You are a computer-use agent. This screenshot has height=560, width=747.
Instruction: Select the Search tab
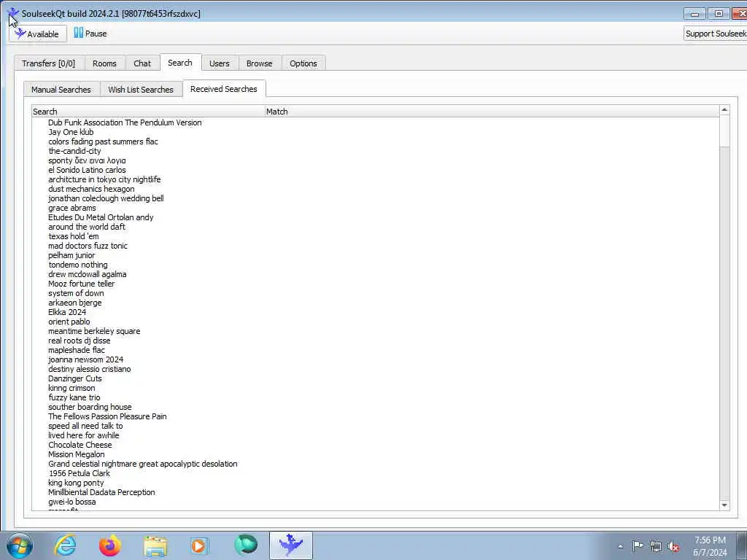click(x=180, y=63)
